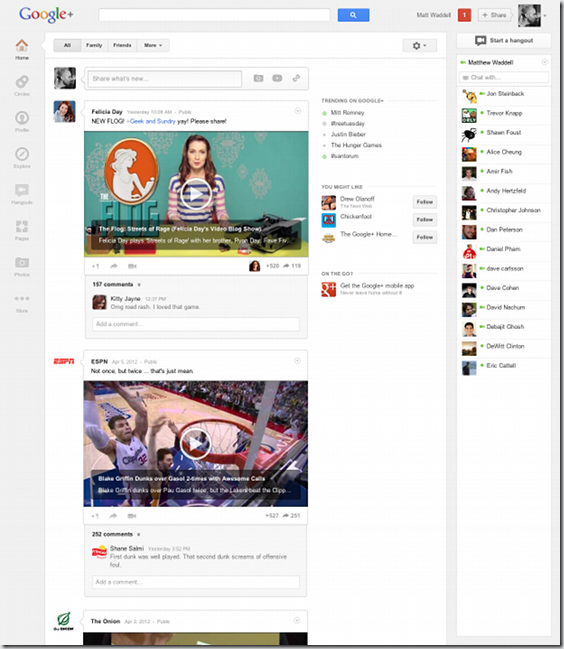The image size is (564, 649).
Task: Open trending topic Mitt Romney
Action: (x=347, y=113)
